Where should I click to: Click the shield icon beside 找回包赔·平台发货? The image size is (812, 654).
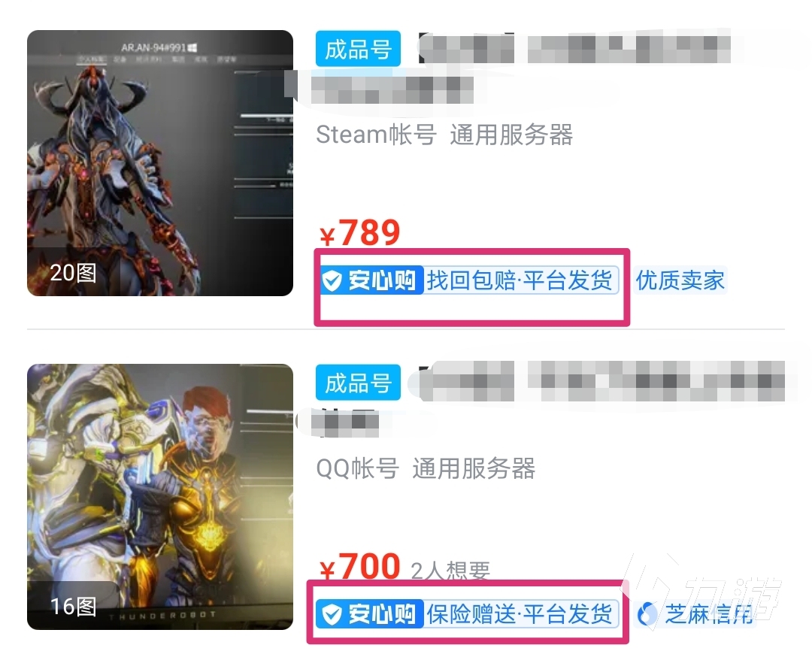tap(332, 281)
